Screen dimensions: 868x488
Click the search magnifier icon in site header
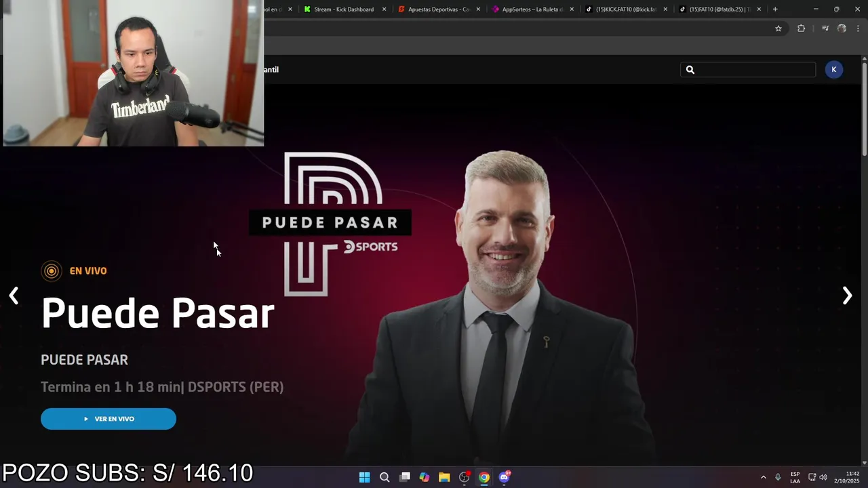[x=690, y=70]
